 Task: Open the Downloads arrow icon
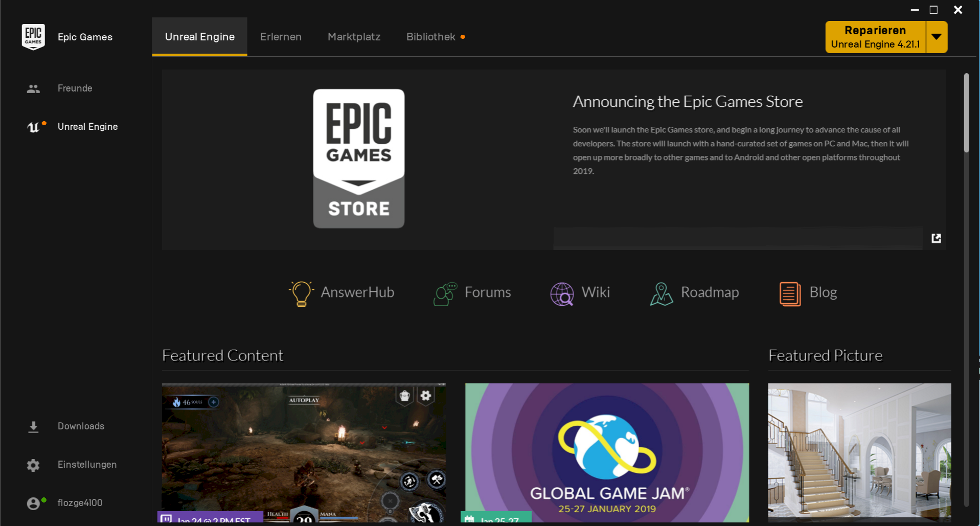tap(33, 427)
